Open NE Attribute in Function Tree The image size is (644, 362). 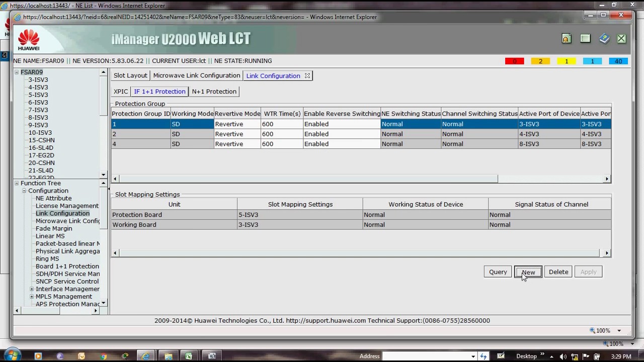[54, 199]
